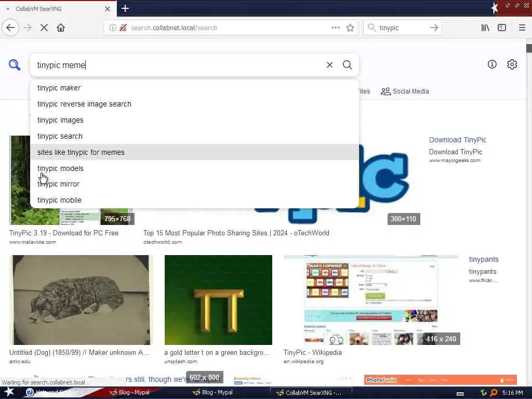Click the www.majorgeeks.com source text
Image resolution: width=532 pixels, height=399 pixels.
tap(455, 161)
